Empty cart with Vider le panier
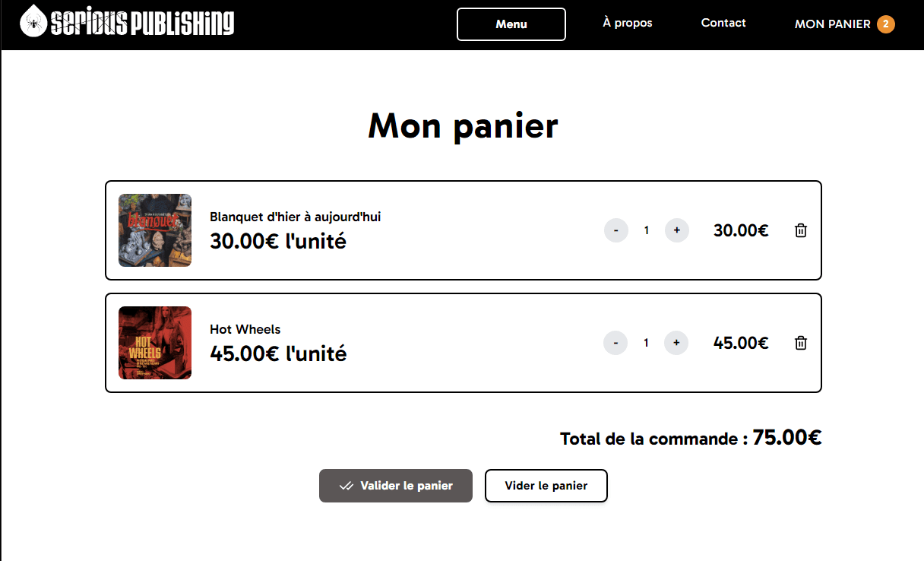Viewport: 924px width, 561px height. (546, 486)
